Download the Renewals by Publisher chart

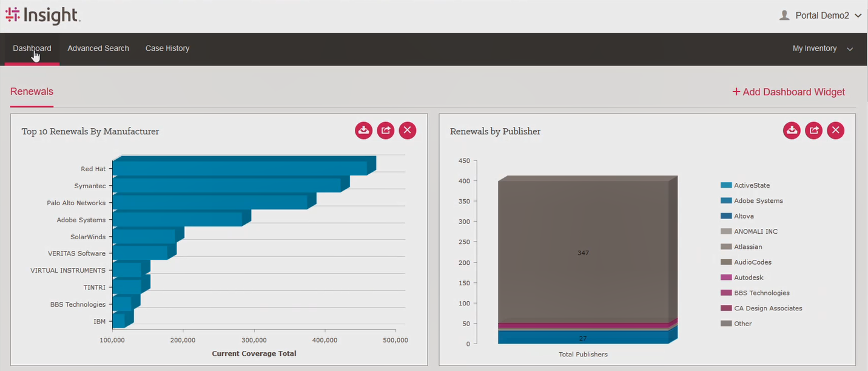[x=792, y=131]
